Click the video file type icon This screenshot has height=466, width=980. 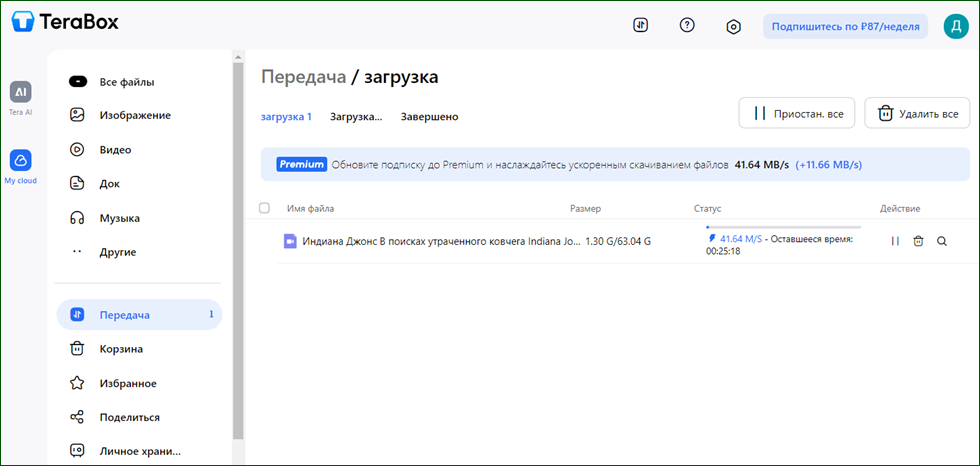point(289,241)
